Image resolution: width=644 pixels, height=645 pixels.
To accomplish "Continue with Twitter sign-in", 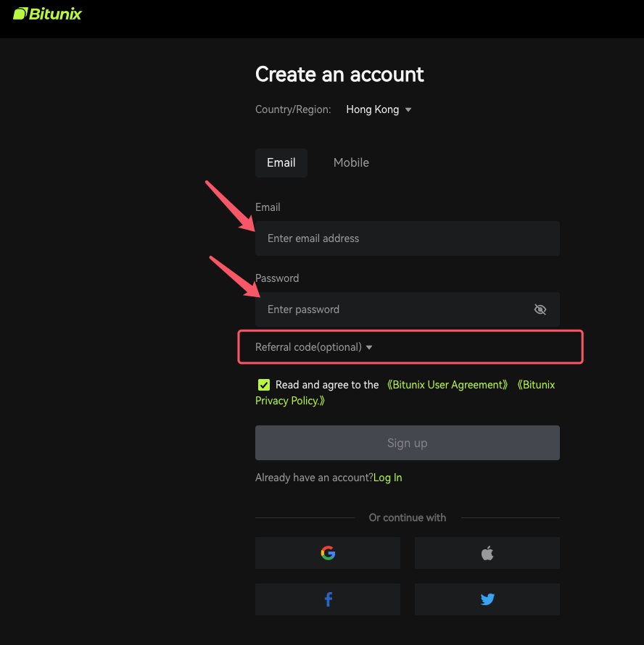I will click(487, 599).
